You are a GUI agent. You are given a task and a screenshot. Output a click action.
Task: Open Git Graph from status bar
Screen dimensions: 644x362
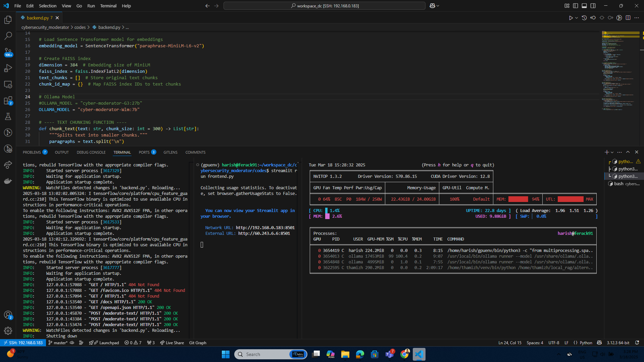pyautogui.click(x=198, y=343)
